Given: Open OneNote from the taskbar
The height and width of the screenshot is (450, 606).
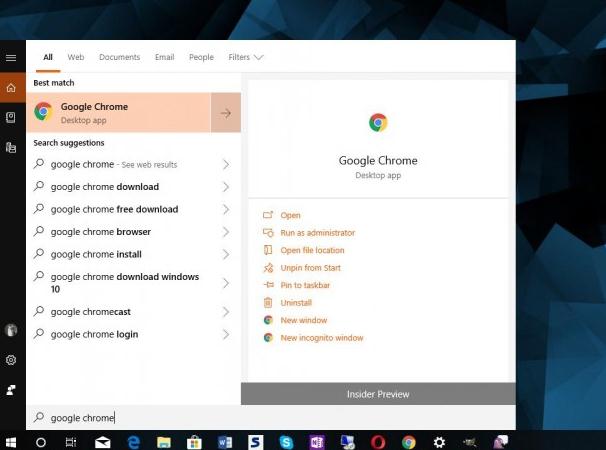Looking at the screenshot, I should pyautogui.click(x=317, y=441).
